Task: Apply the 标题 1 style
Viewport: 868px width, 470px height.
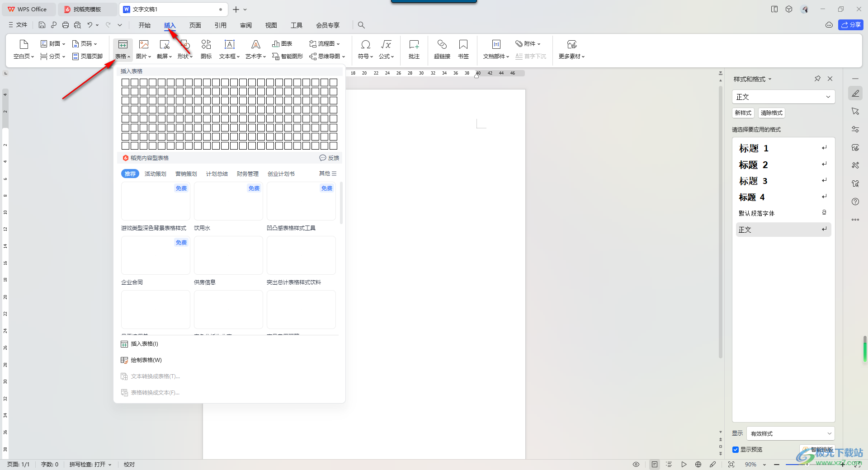Action: coord(783,148)
